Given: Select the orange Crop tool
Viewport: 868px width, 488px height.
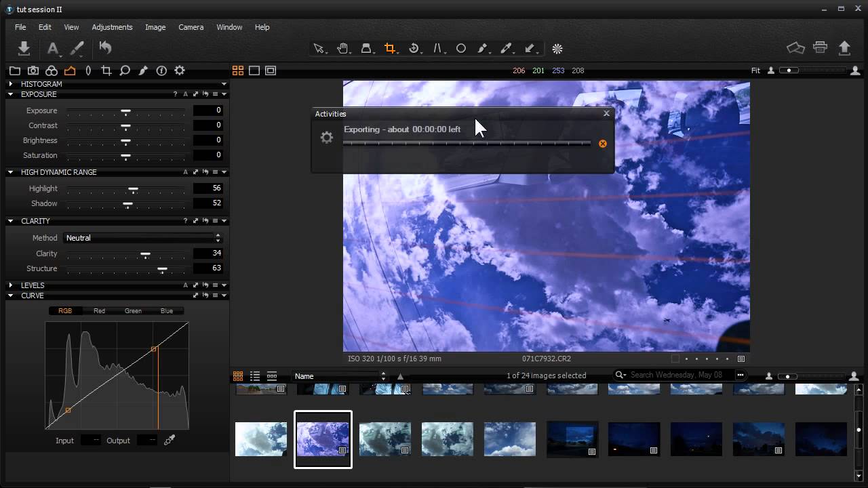Looking at the screenshot, I should tap(390, 48).
